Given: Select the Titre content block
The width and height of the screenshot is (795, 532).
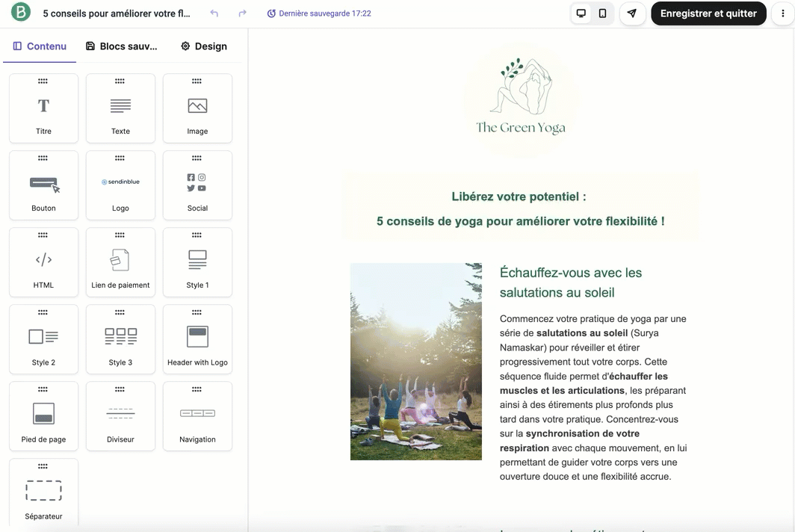Looking at the screenshot, I should [43, 108].
